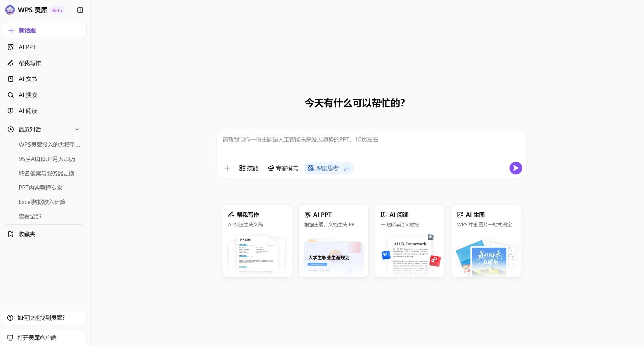The image size is (644, 345).
Task: Click the AI PPT sidebar icon
Action: click(11, 47)
